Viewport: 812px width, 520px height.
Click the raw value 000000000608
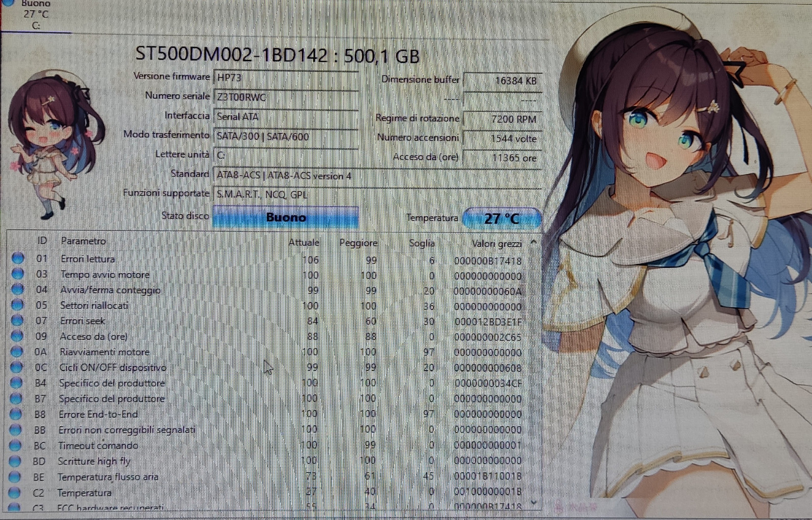click(488, 368)
